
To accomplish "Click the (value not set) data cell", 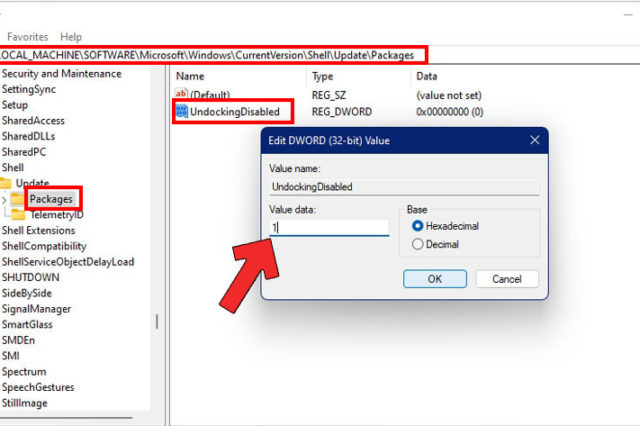I will [x=449, y=95].
